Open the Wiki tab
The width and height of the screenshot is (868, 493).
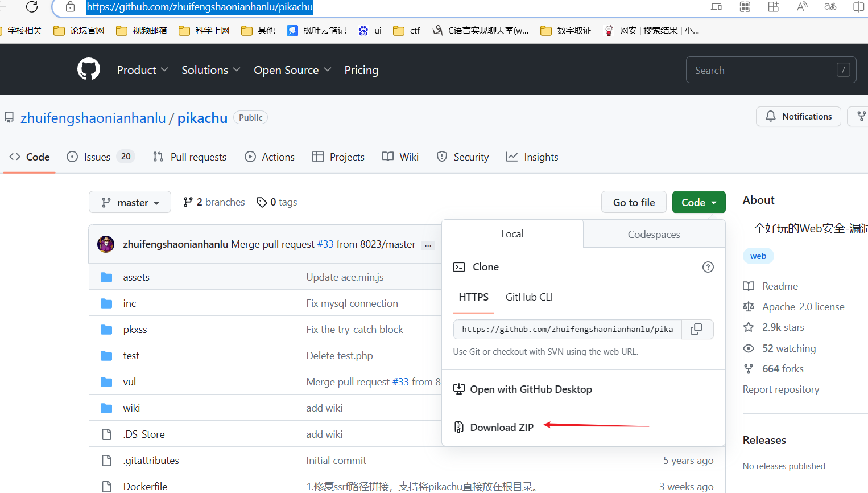pyautogui.click(x=400, y=157)
